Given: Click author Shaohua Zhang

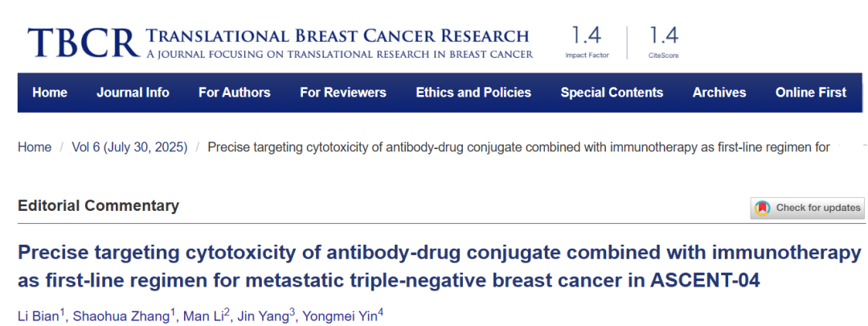Looking at the screenshot, I should 121,315.
